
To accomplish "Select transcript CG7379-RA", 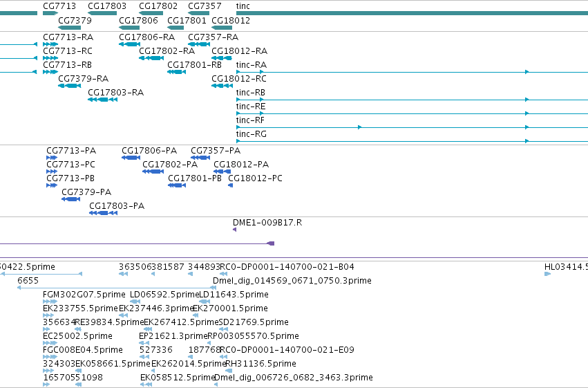I will pos(69,86).
